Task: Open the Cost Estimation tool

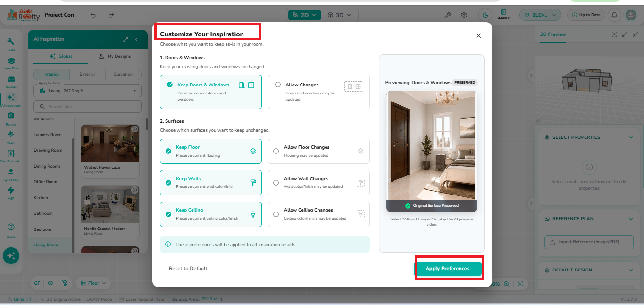Action: click(11, 155)
